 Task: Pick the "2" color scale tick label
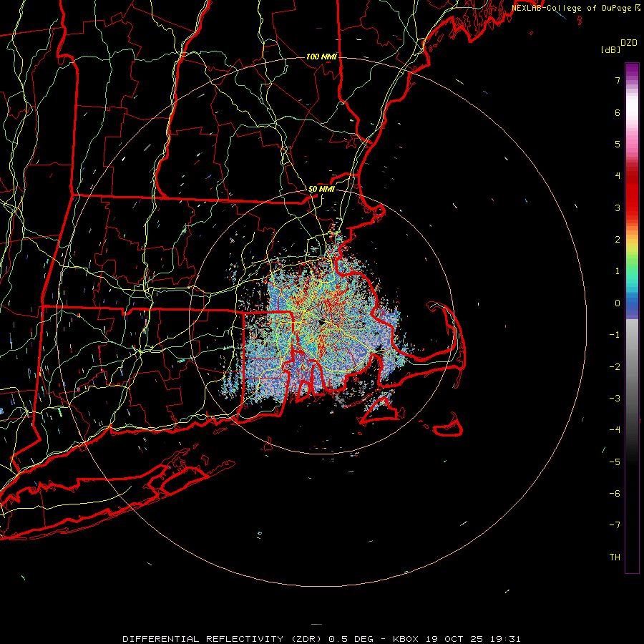(618, 240)
